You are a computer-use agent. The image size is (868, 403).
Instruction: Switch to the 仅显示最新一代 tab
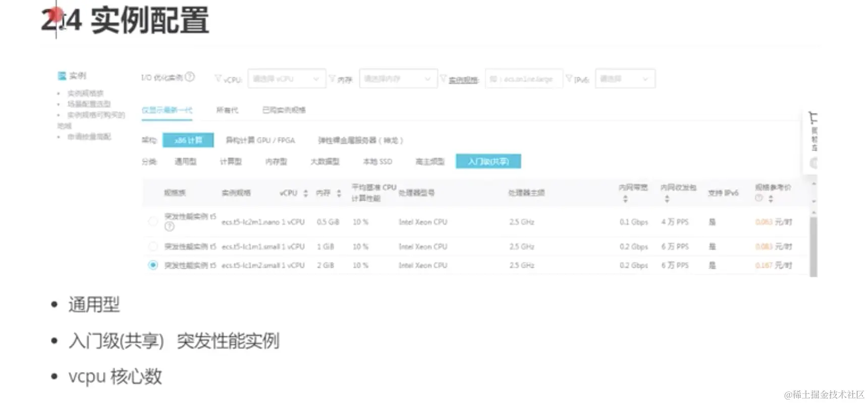[167, 110]
